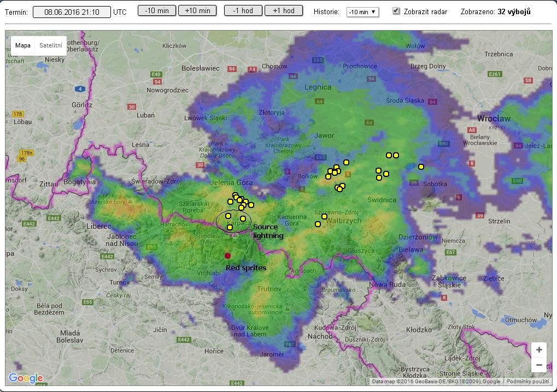Image resolution: width=557 pixels, height=392 pixels.
Task: Click the Wałbrzych city label
Action: (343, 221)
